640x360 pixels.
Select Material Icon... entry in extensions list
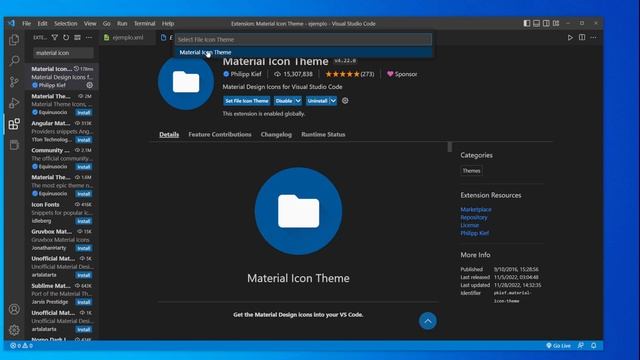tap(62, 77)
